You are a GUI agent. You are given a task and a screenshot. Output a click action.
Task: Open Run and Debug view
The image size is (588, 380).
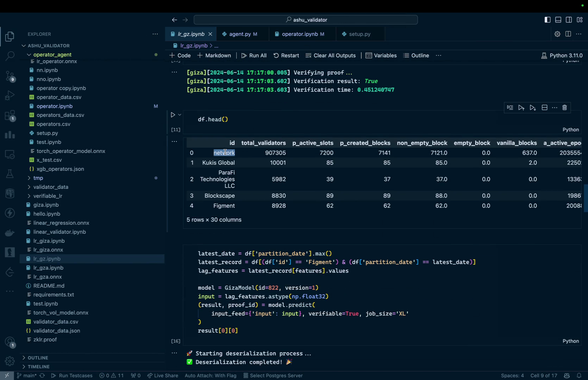[10, 95]
